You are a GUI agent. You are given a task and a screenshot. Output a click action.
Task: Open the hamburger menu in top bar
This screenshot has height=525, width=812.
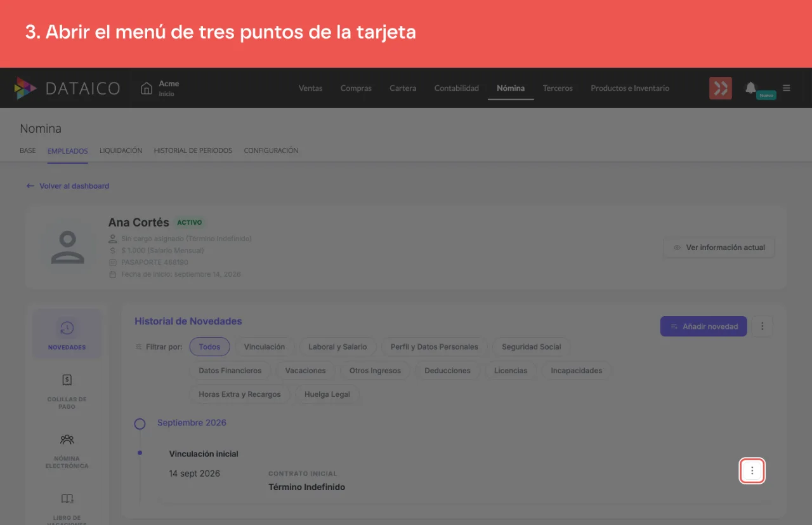click(x=787, y=88)
